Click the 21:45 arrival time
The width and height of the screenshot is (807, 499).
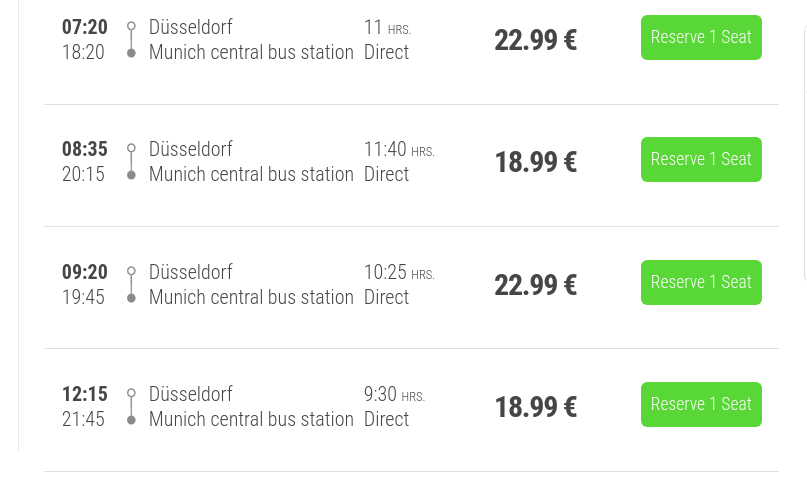click(83, 419)
